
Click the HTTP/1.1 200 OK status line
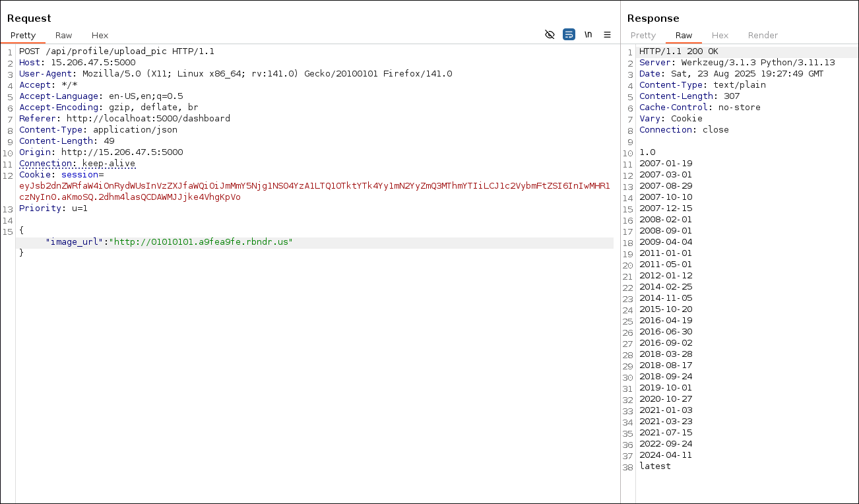(x=678, y=51)
